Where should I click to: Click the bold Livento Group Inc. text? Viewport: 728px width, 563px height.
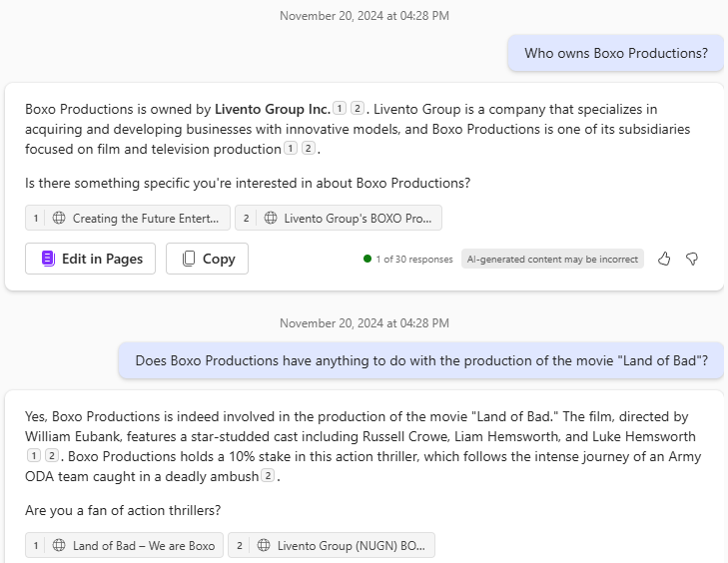click(x=272, y=109)
